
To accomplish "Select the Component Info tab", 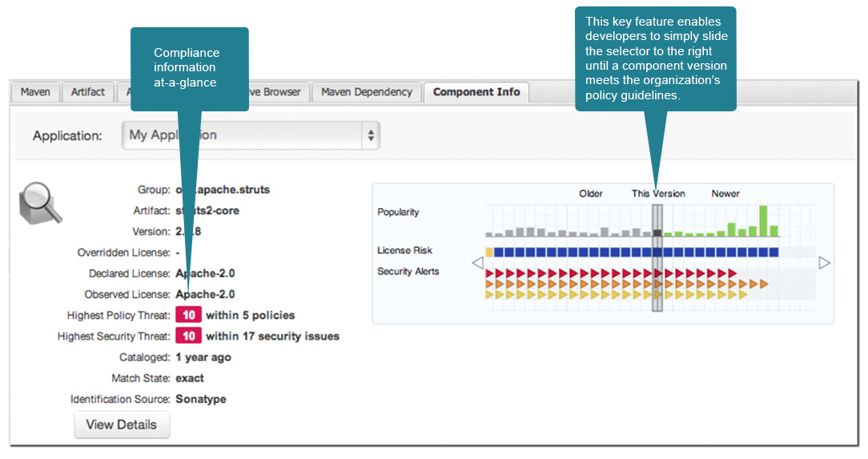I will [x=476, y=92].
